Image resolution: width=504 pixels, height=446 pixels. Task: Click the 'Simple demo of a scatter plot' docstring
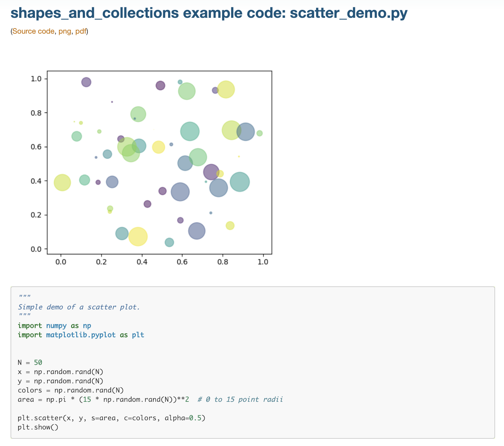click(x=79, y=307)
